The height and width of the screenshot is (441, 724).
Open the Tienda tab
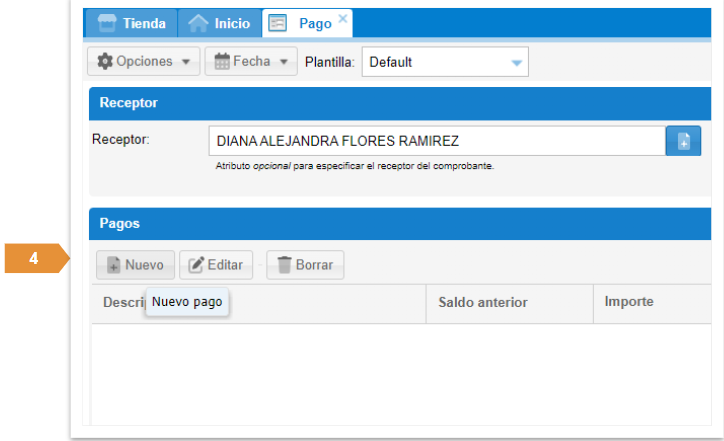(x=131, y=23)
